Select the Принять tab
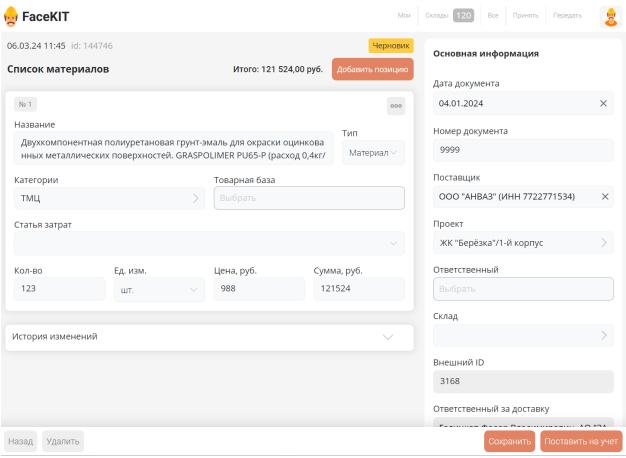626x458 pixels. pos(526,16)
